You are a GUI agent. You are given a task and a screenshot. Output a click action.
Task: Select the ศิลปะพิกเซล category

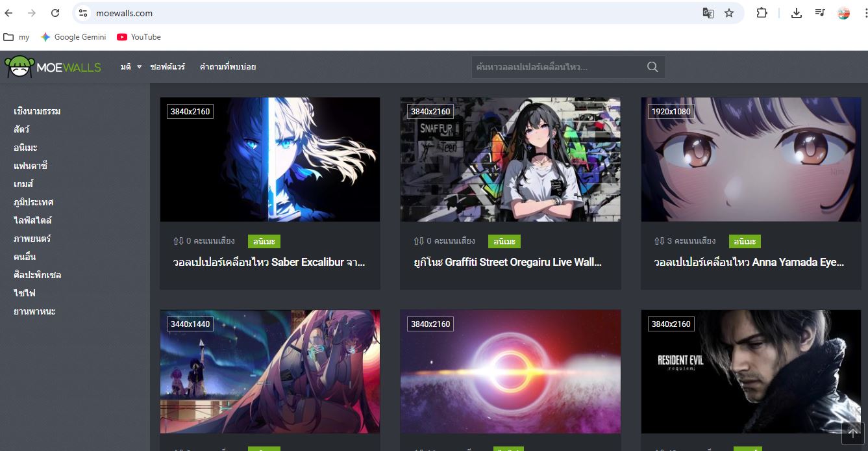click(x=37, y=275)
